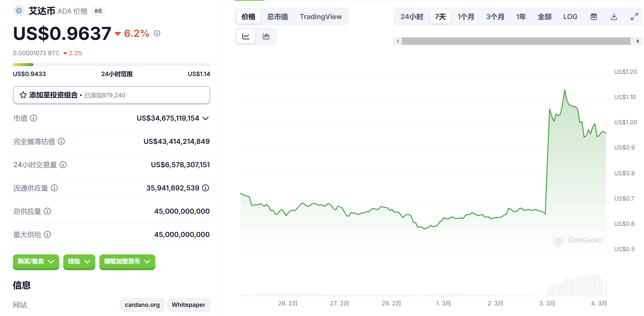Click the 24-hour price range bar

coord(112,64)
